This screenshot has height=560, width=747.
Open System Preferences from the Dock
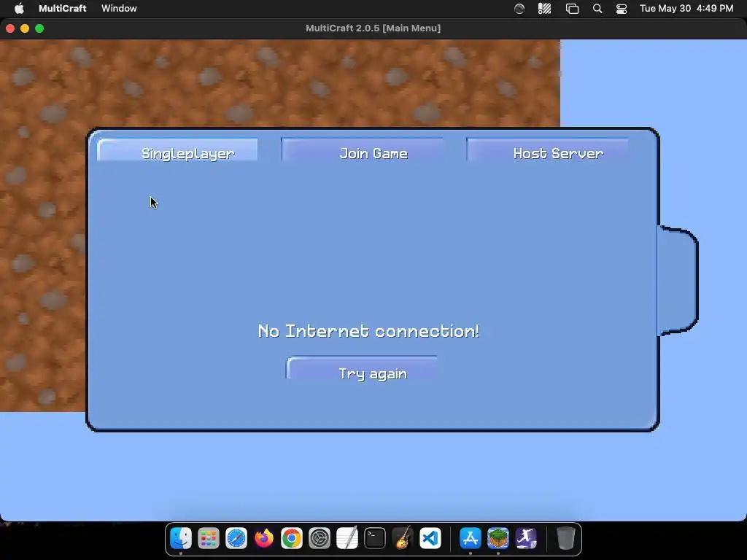[320, 539]
